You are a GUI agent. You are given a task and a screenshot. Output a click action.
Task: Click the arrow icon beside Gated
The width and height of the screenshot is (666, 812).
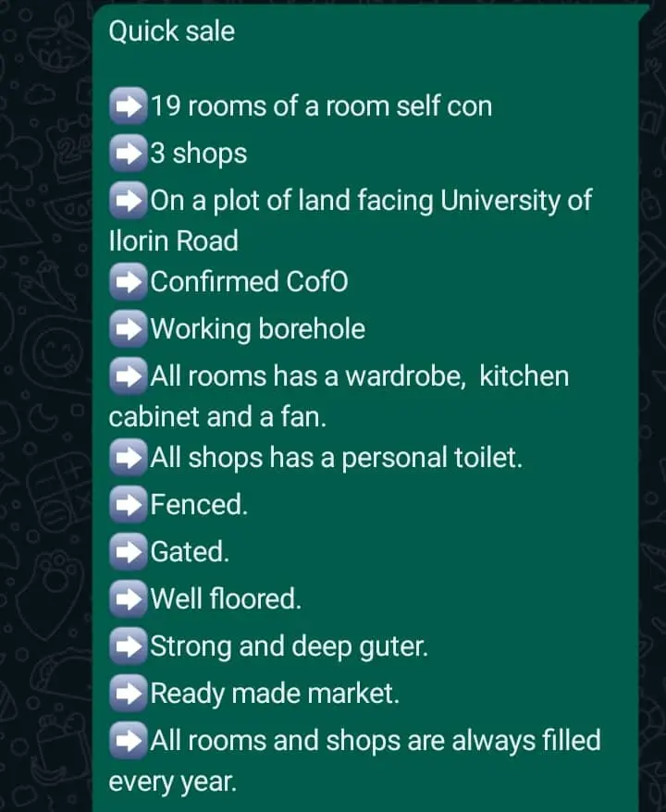pyautogui.click(x=129, y=552)
